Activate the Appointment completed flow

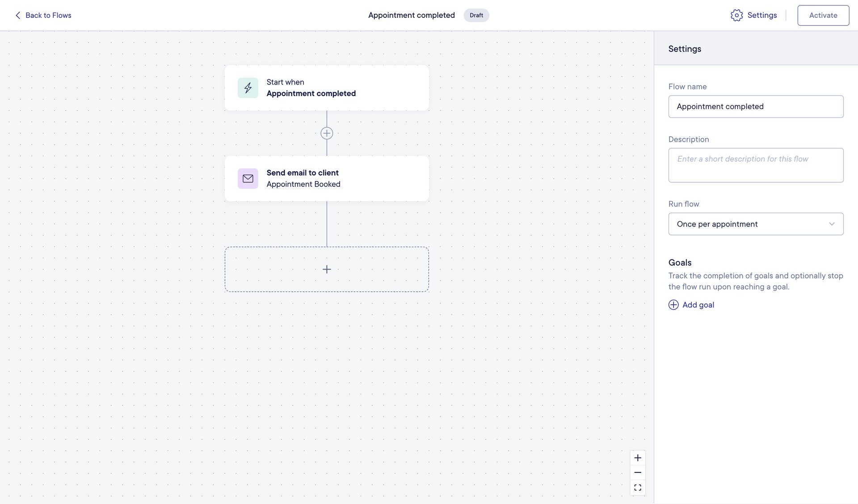pyautogui.click(x=823, y=15)
